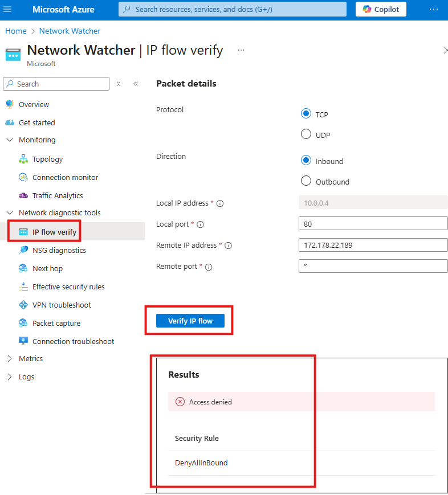Open Connection monitor

[65, 177]
